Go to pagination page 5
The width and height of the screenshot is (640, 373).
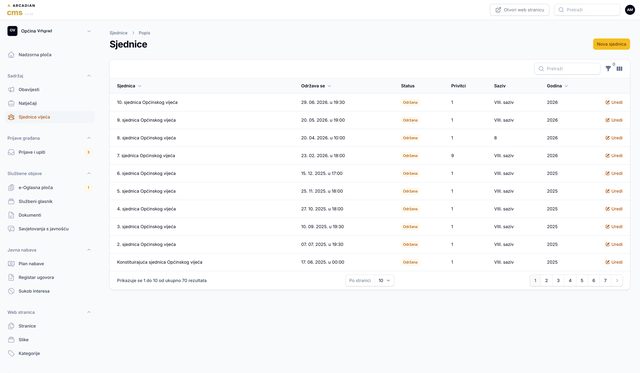pos(582,281)
